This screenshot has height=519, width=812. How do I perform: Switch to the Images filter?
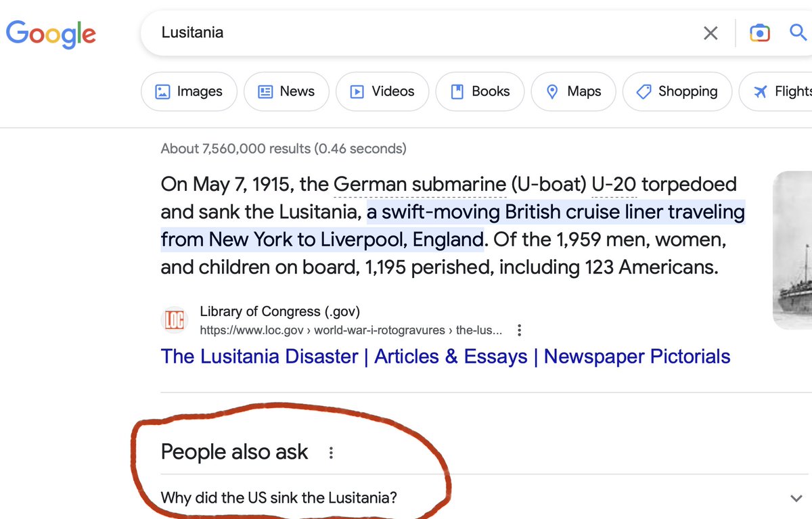189,91
